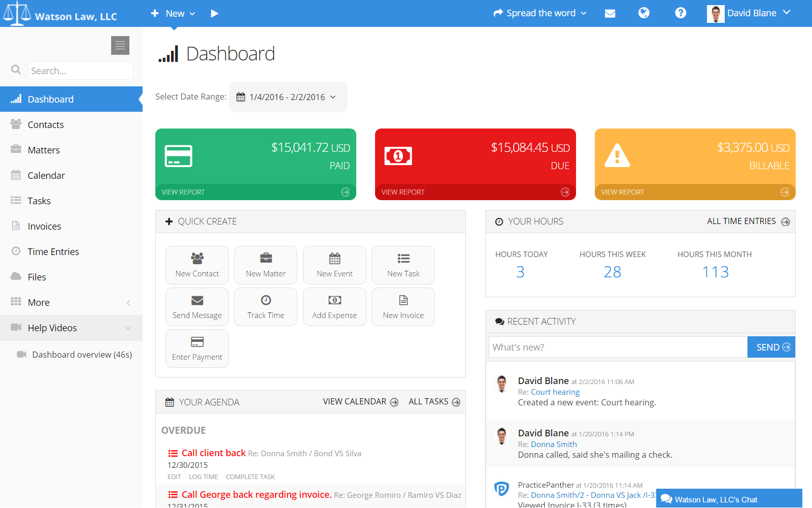Viewport: 812px width, 508px height.
Task: Open Contacts in sidebar
Action: pyautogui.click(x=71, y=124)
